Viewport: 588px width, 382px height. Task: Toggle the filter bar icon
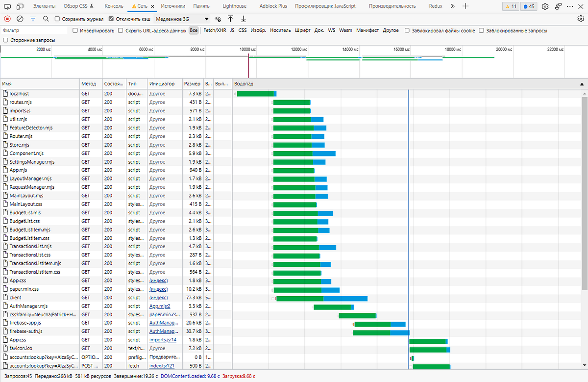(x=33, y=19)
